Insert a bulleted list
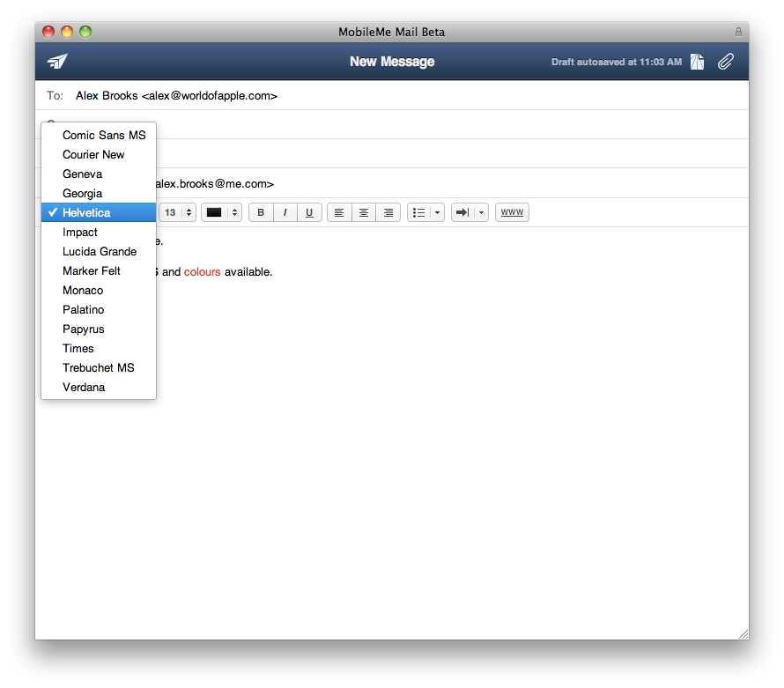The image size is (784, 688). click(x=419, y=212)
